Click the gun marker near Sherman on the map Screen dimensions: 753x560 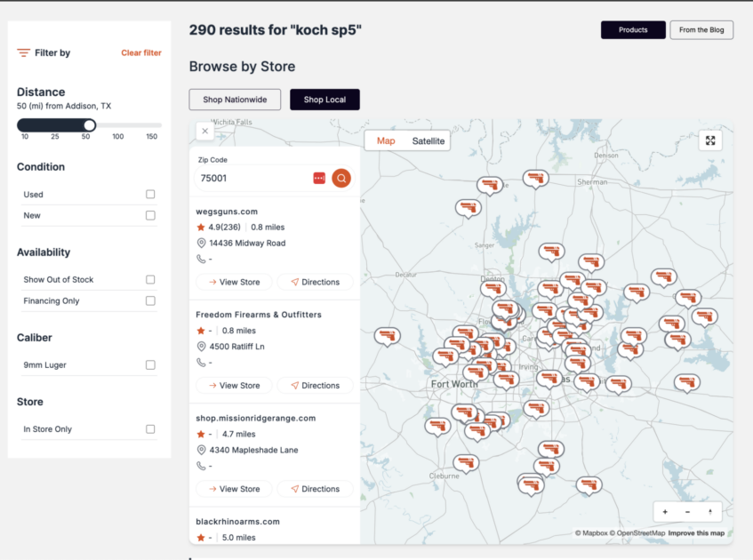[535, 178]
